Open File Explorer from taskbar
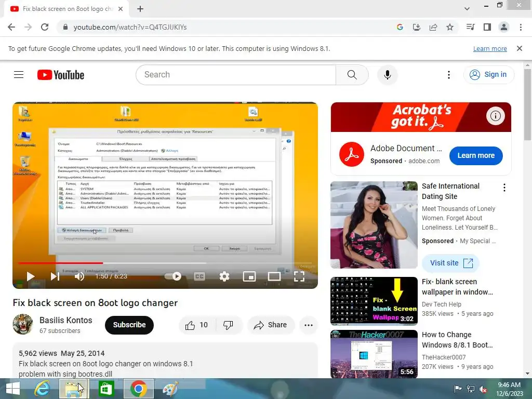532x399 pixels. click(x=74, y=389)
